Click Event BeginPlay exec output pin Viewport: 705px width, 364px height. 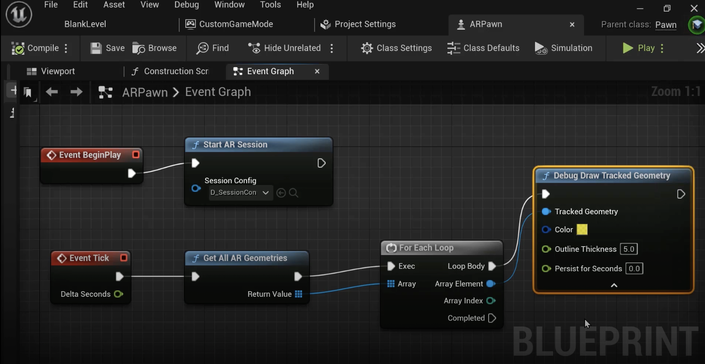point(132,173)
